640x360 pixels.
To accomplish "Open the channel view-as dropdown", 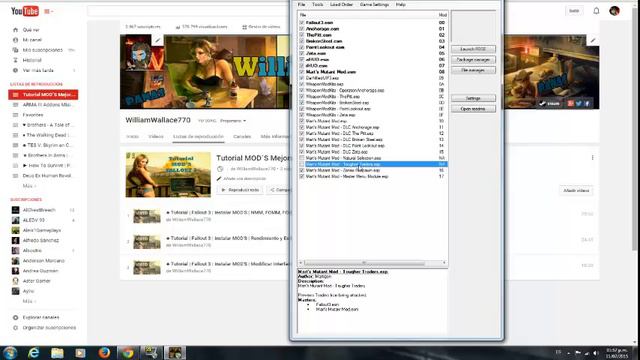I will click(233, 121).
